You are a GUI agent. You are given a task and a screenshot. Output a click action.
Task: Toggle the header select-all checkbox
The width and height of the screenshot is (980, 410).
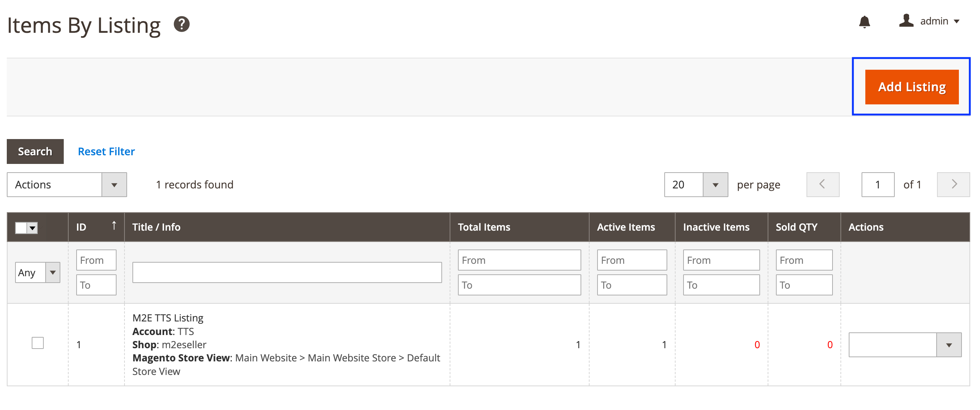21,228
